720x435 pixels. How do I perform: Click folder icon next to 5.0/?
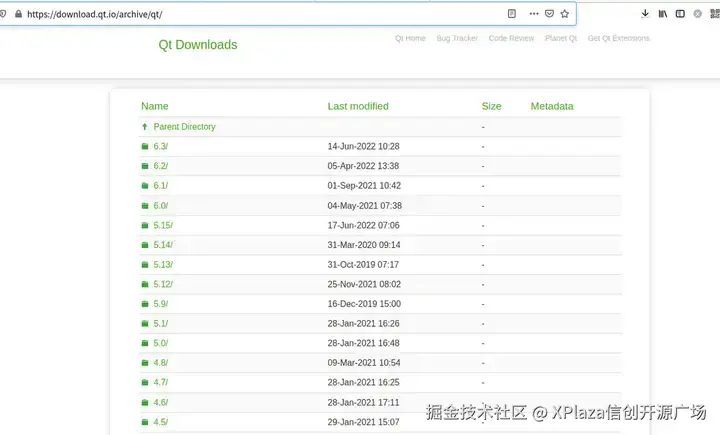point(145,343)
